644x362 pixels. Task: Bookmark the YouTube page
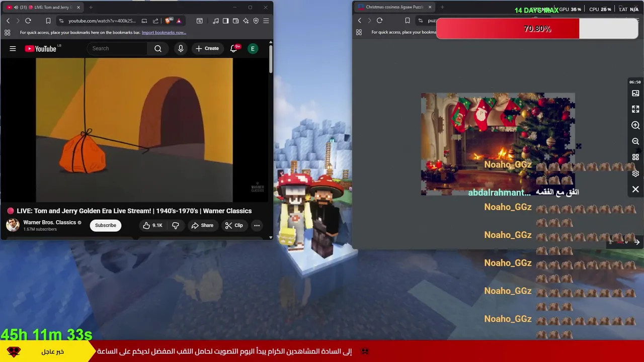click(48, 21)
